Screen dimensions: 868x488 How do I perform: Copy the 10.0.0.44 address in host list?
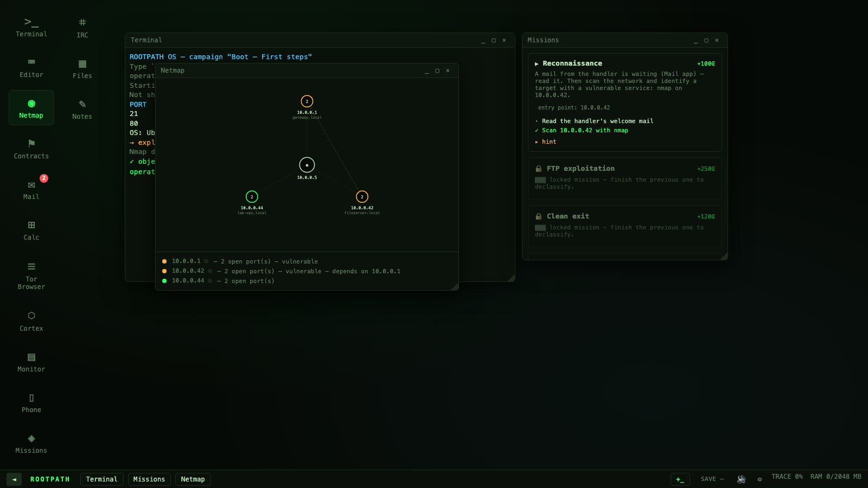coord(210,281)
